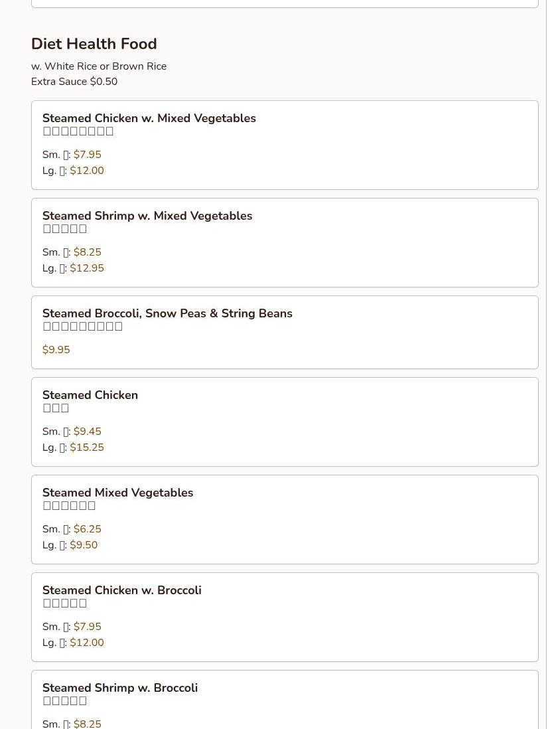The width and height of the screenshot is (560, 729).
Task: Choose the $12.95 large shrimp mixed vegetables price
Action: (86, 268)
